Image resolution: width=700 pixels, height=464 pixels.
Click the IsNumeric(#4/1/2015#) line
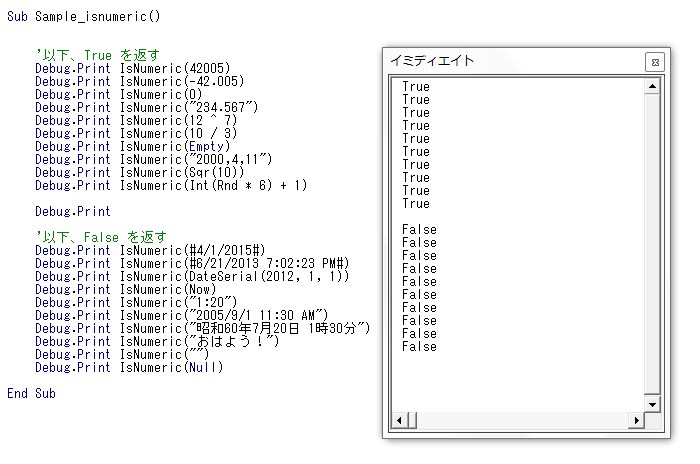pos(150,250)
